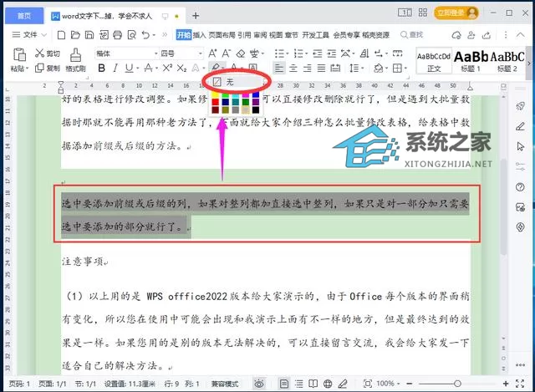Click the web layout globe icon in status bar
The image size is (535, 392).
(x=328, y=384)
